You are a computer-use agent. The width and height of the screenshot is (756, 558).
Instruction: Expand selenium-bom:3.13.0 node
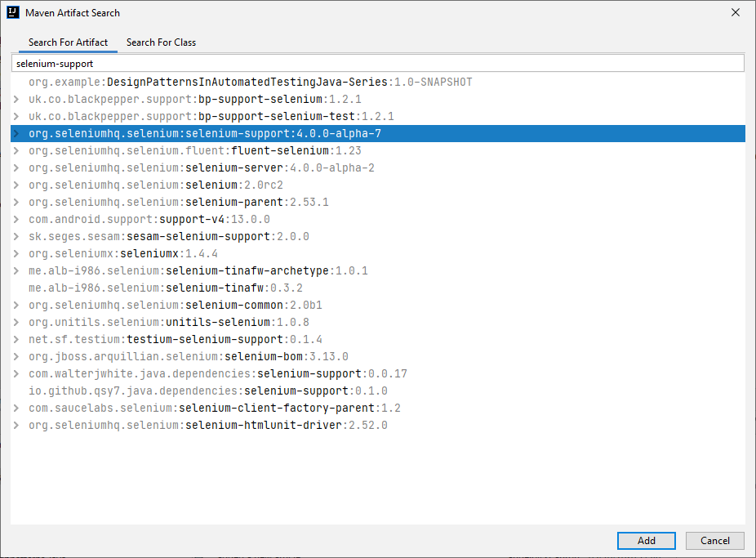click(x=16, y=356)
